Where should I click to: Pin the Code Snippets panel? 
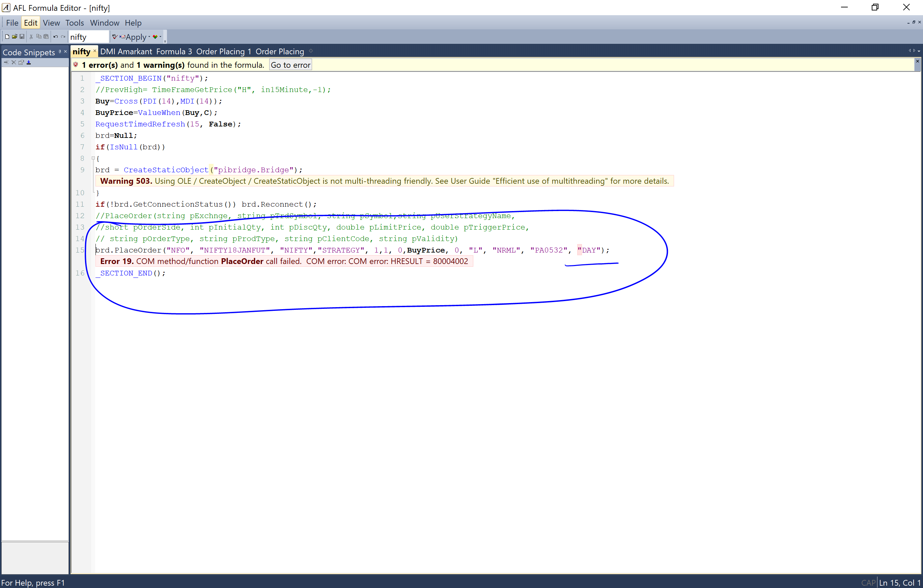(60, 51)
